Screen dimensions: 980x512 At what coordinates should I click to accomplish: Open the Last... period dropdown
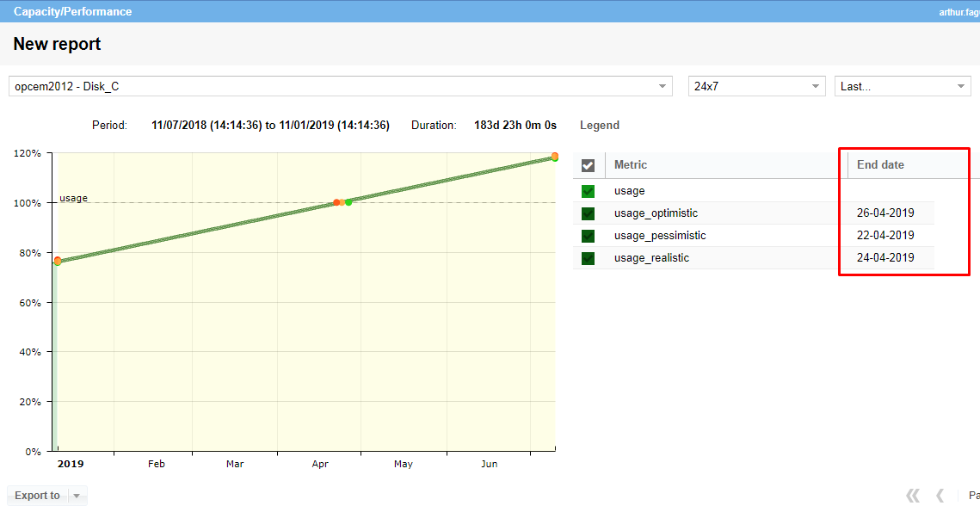click(x=961, y=87)
